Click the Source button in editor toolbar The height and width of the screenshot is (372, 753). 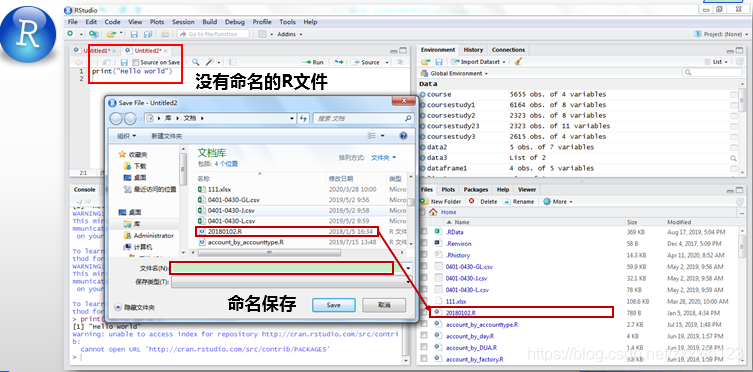tap(366, 62)
